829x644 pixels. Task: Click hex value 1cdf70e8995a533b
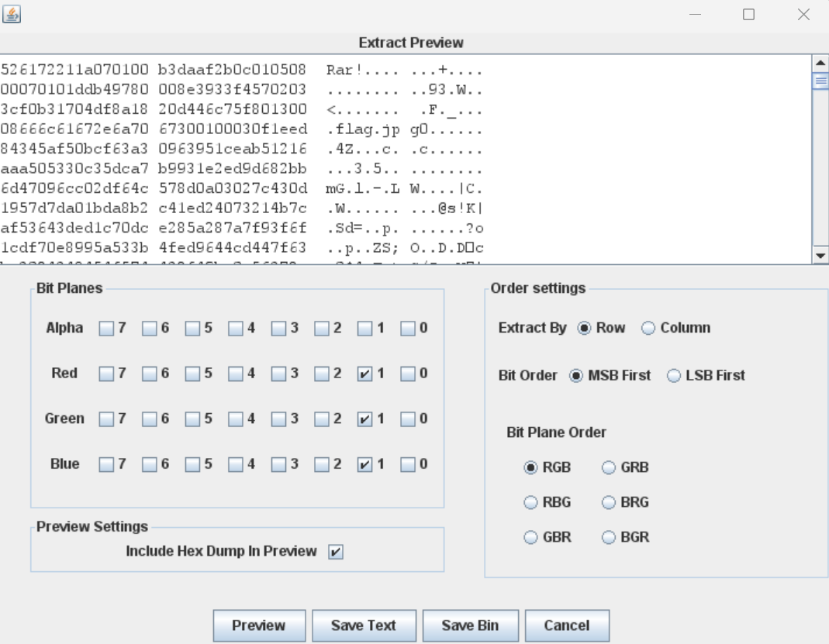(x=74, y=248)
